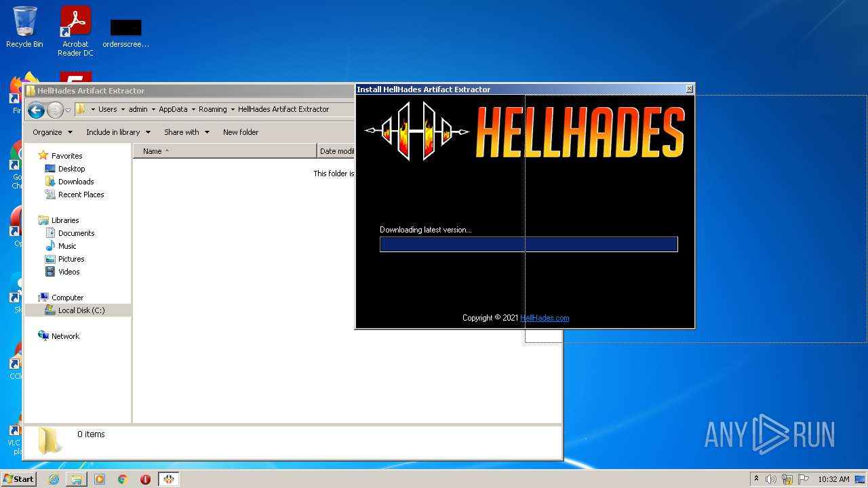Select Favorites in navigation pane

click(66, 156)
